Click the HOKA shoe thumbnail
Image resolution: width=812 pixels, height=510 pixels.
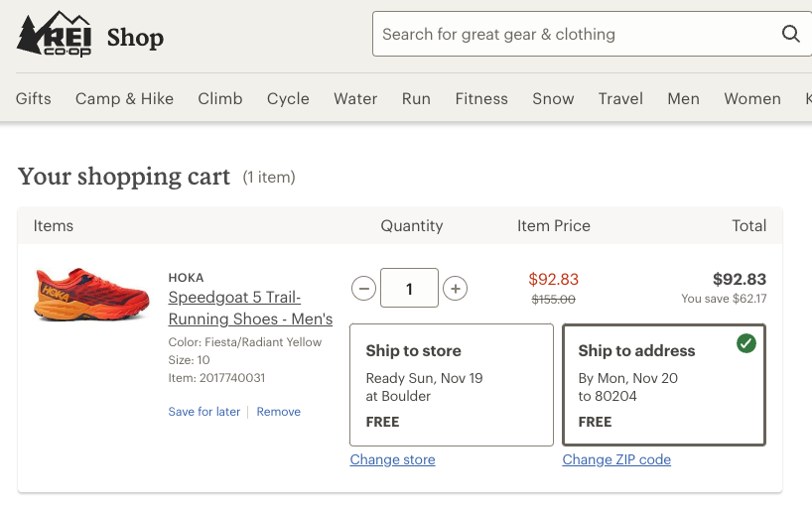pos(91,294)
